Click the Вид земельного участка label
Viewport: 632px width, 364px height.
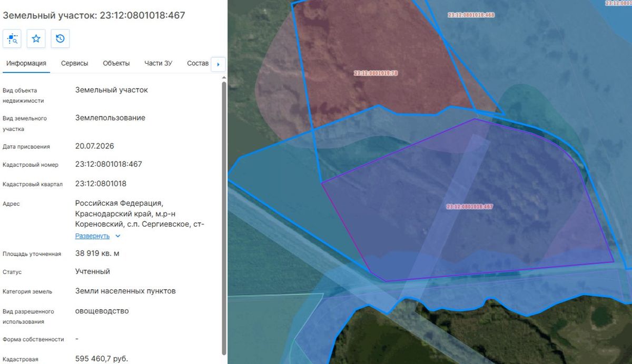pos(25,124)
